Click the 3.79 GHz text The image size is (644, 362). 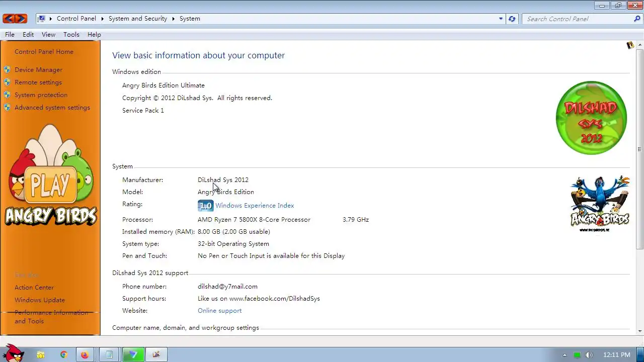[x=356, y=220]
